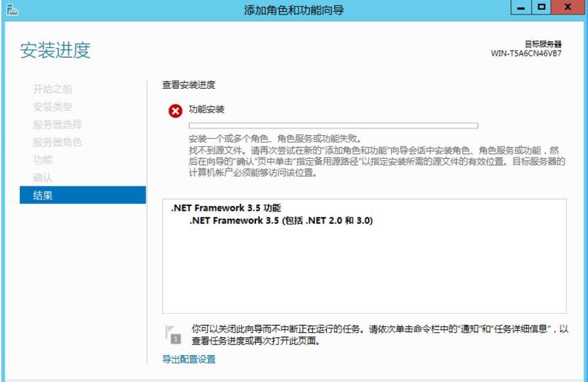Click the wizard app icon in title bar

point(12,10)
